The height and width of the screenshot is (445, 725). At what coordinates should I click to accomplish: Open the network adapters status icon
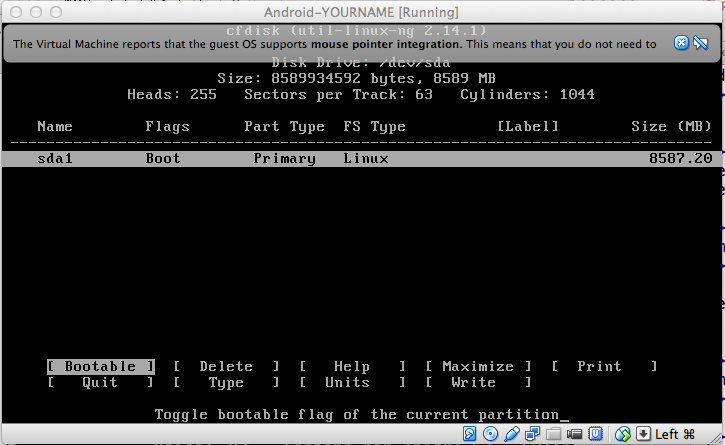(532, 434)
